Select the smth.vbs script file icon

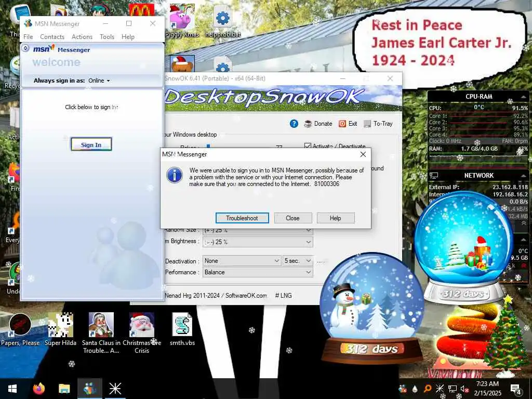tap(182, 329)
